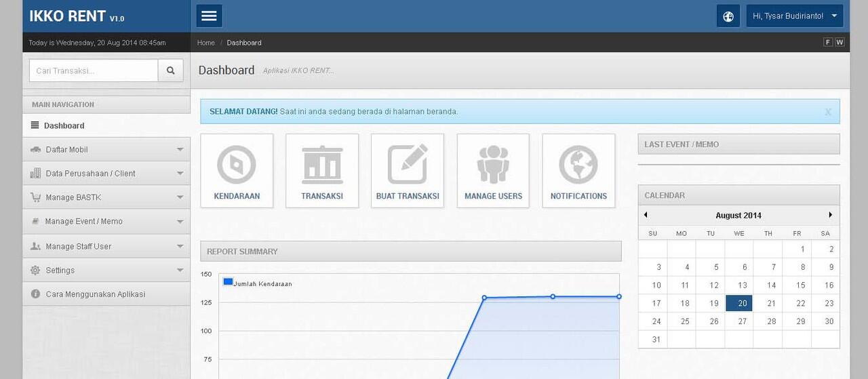Click the cart icon beside Manage BASTK
Screen dimensions: 868x379
(x=35, y=197)
